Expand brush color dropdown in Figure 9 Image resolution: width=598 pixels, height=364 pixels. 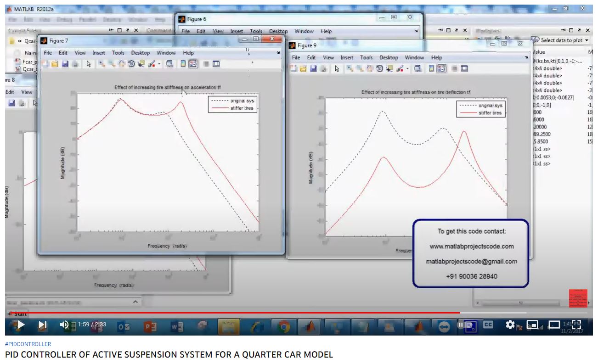pyautogui.click(x=407, y=69)
